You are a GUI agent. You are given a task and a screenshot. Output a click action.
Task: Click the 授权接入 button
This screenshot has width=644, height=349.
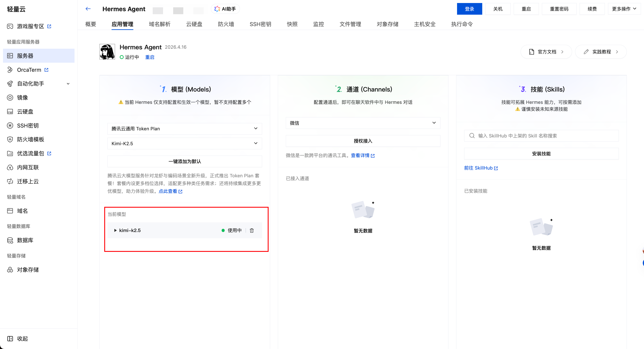click(x=363, y=141)
